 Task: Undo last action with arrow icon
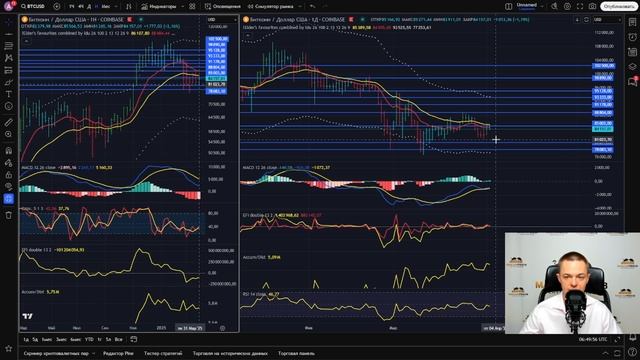[x=312, y=7]
